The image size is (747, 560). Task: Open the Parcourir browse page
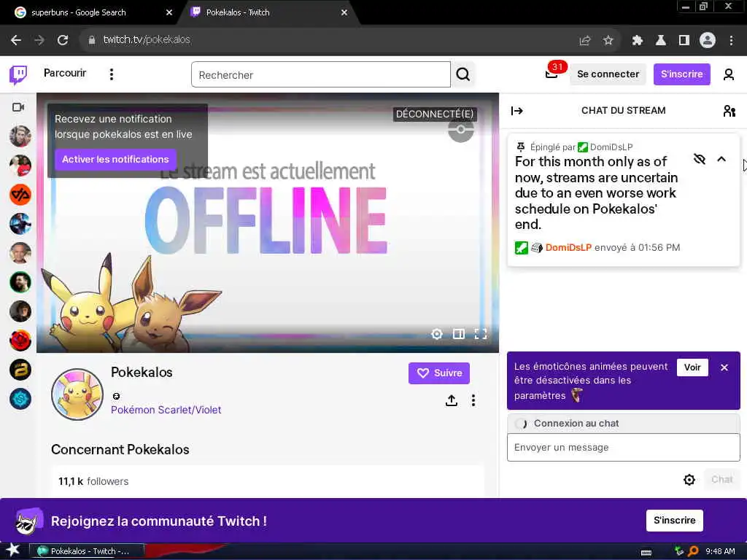pos(65,73)
